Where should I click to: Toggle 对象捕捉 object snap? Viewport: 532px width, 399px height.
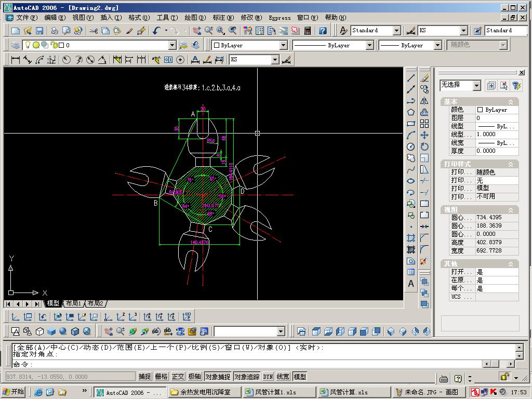pyautogui.click(x=218, y=377)
